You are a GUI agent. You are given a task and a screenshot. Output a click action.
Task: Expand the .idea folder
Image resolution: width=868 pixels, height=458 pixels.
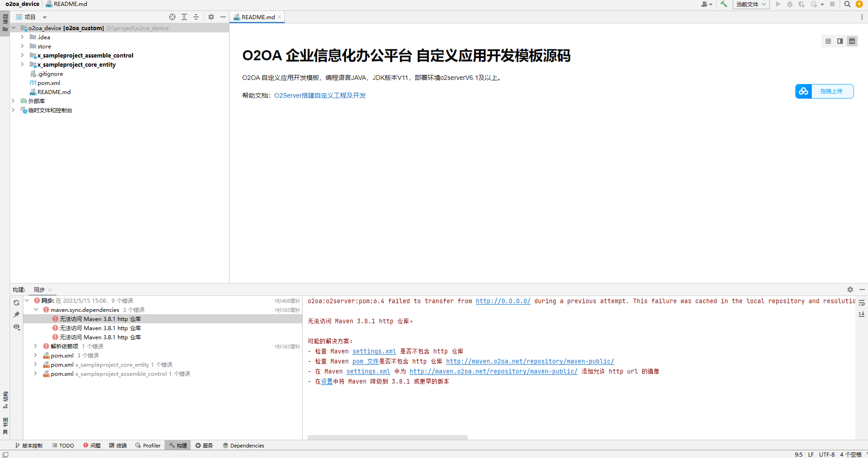click(22, 37)
